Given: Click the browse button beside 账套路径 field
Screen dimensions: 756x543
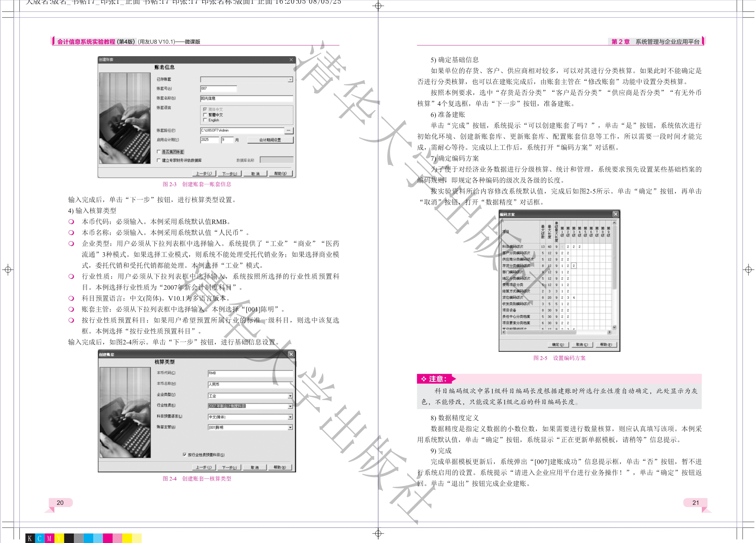Looking at the screenshot, I should (288, 130).
